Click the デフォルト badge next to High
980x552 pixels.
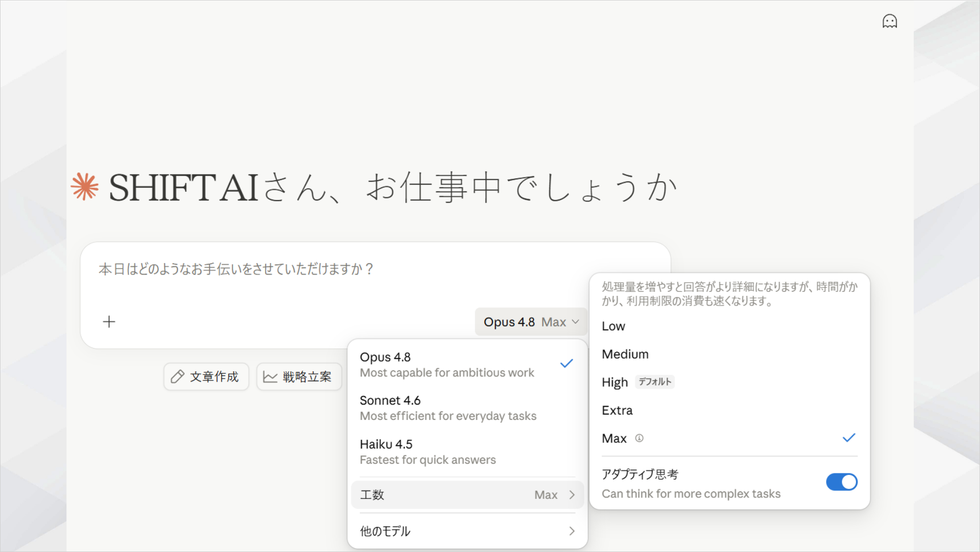pyautogui.click(x=655, y=382)
